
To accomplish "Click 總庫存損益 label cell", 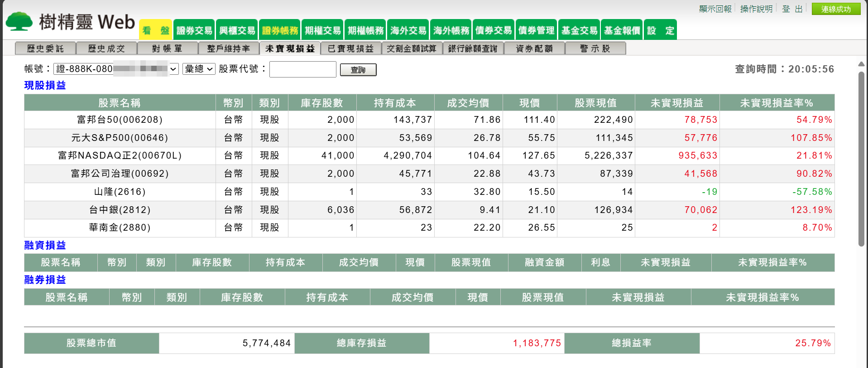I will coord(361,343).
